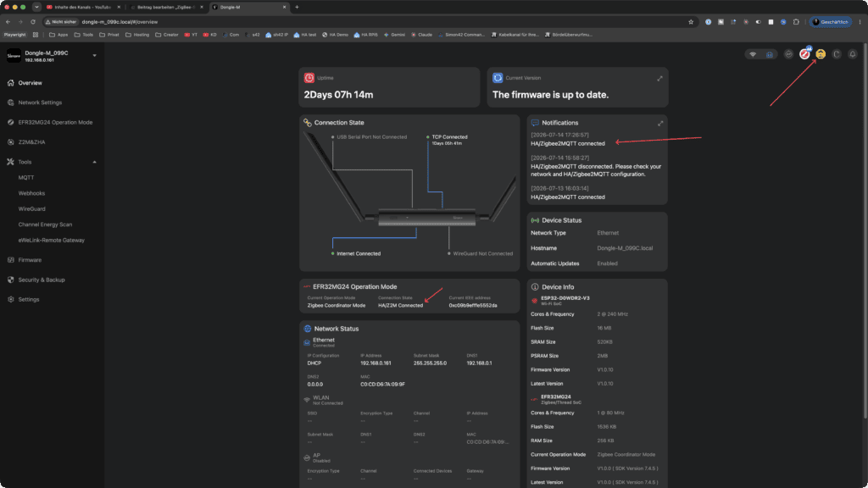Go to Z2M&ZHA page

point(31,142)
